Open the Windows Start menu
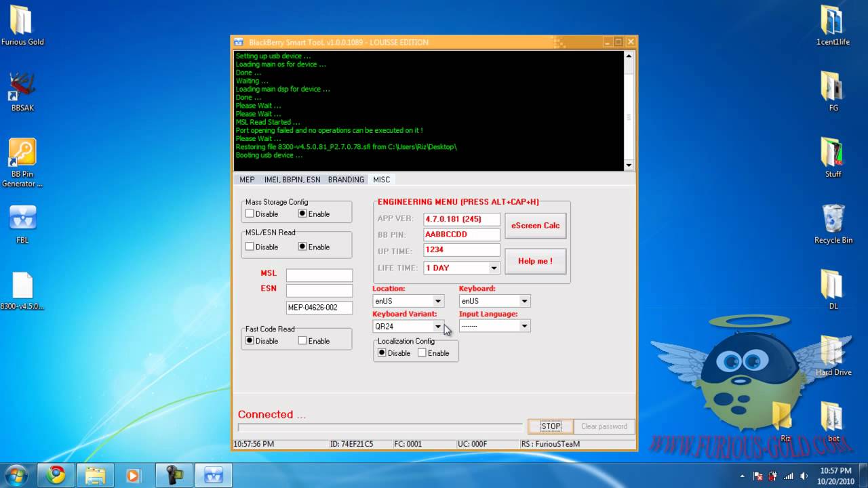This screenshot has height=488, width=868. 16,475
